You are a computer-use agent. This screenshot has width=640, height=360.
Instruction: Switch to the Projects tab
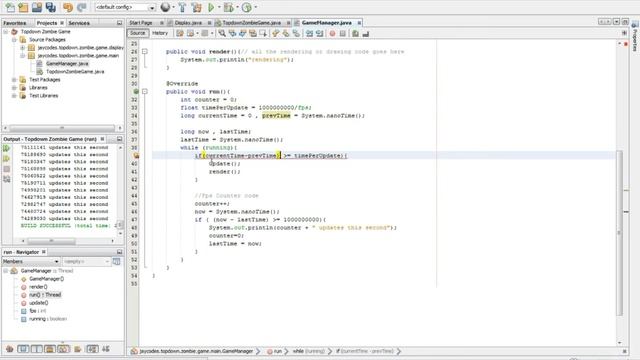coord(47,23)
